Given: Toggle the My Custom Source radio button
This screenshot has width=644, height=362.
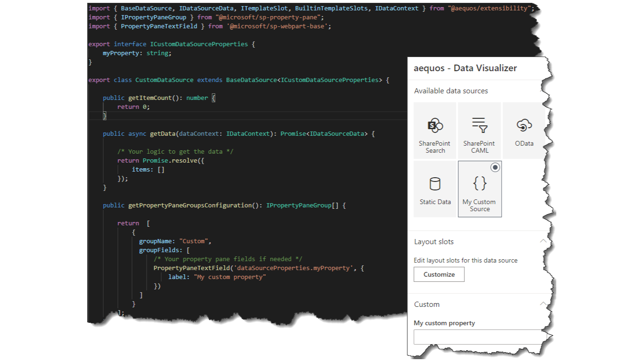Looking at the screenshot, I should coord(495,167).
